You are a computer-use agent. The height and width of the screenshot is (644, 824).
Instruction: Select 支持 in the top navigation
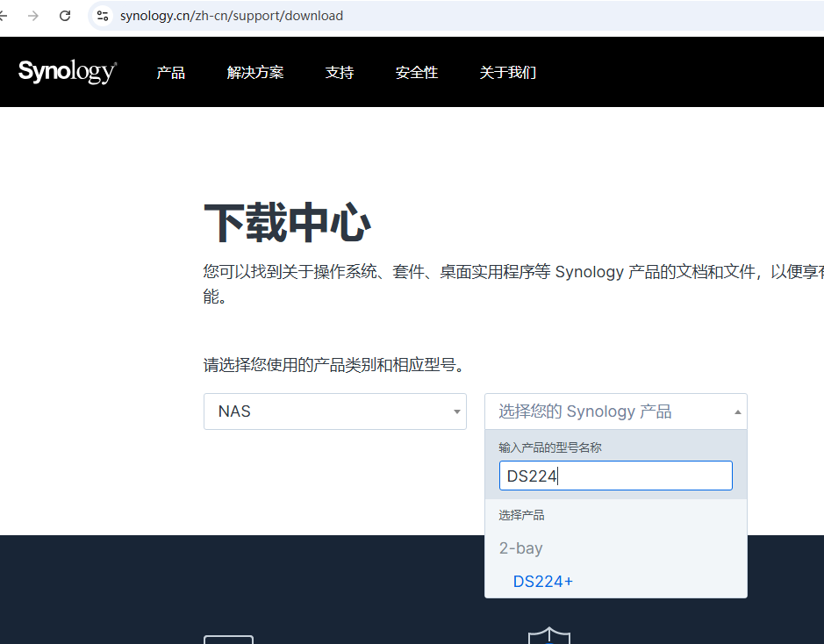[x=339, y=73]
